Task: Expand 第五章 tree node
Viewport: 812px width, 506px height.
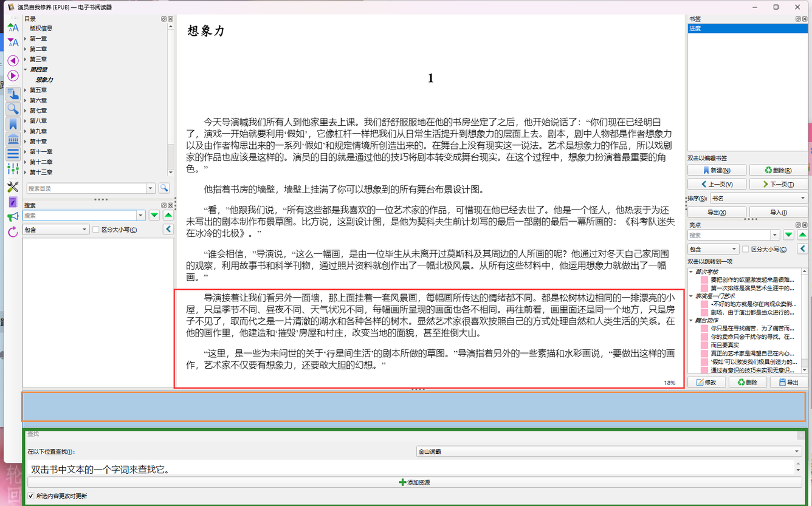Action: click(x=26, y=91)
